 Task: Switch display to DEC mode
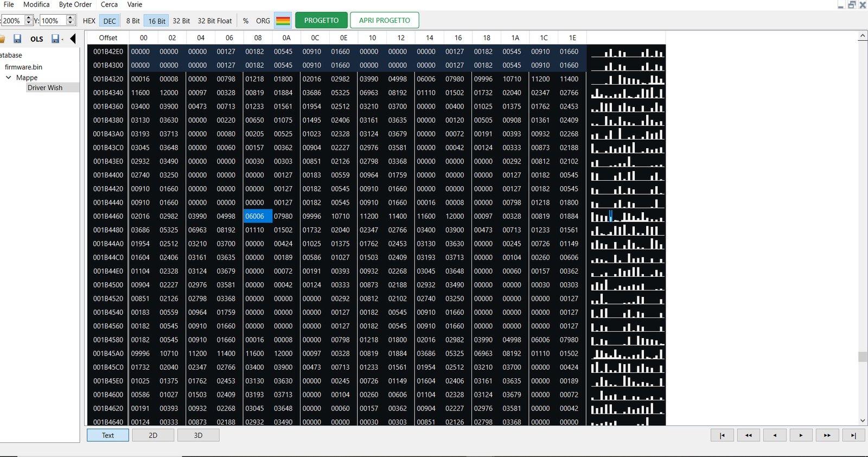click(110, 21)
